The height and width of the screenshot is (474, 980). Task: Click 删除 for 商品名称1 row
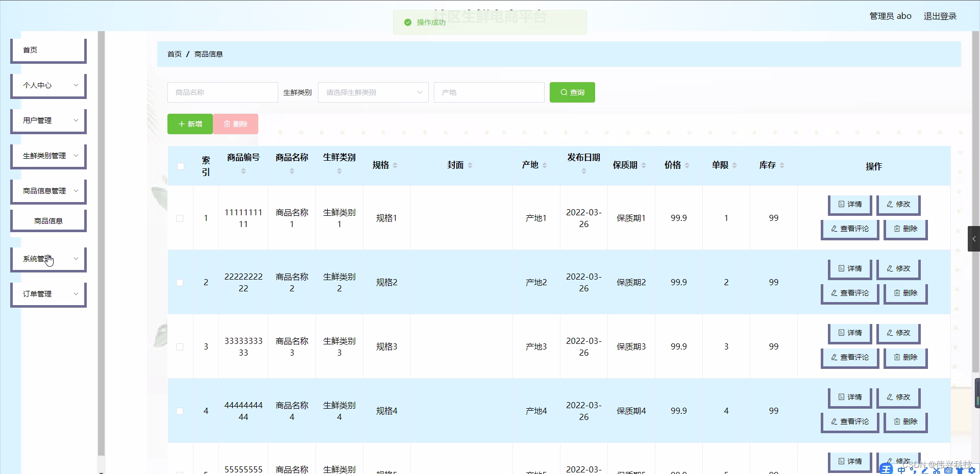905,229
